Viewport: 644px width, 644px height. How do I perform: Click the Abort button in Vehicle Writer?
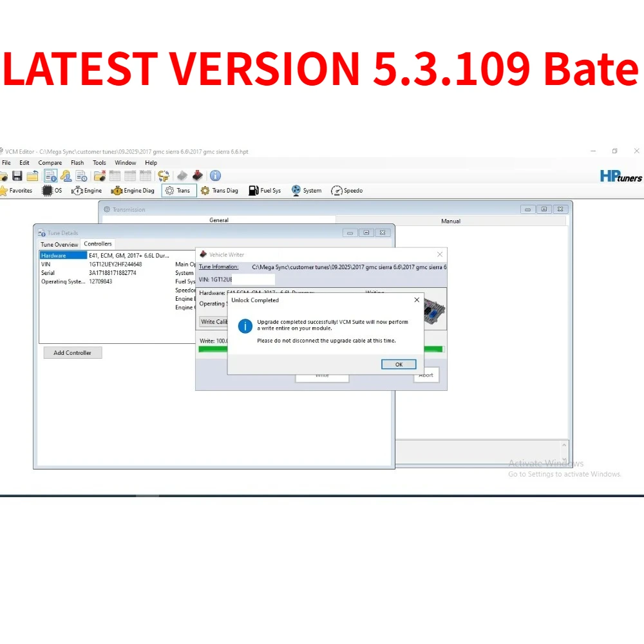pos(426,375)
